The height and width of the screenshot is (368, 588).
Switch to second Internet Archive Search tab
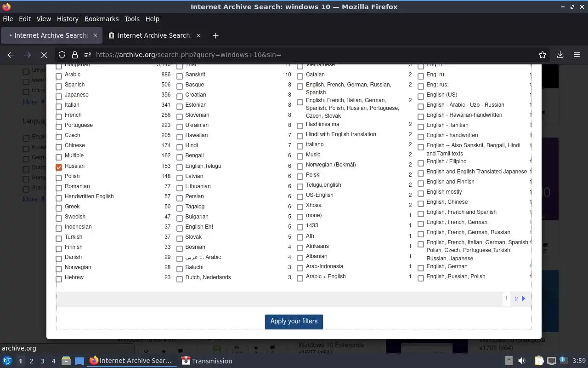coord(154,35)
